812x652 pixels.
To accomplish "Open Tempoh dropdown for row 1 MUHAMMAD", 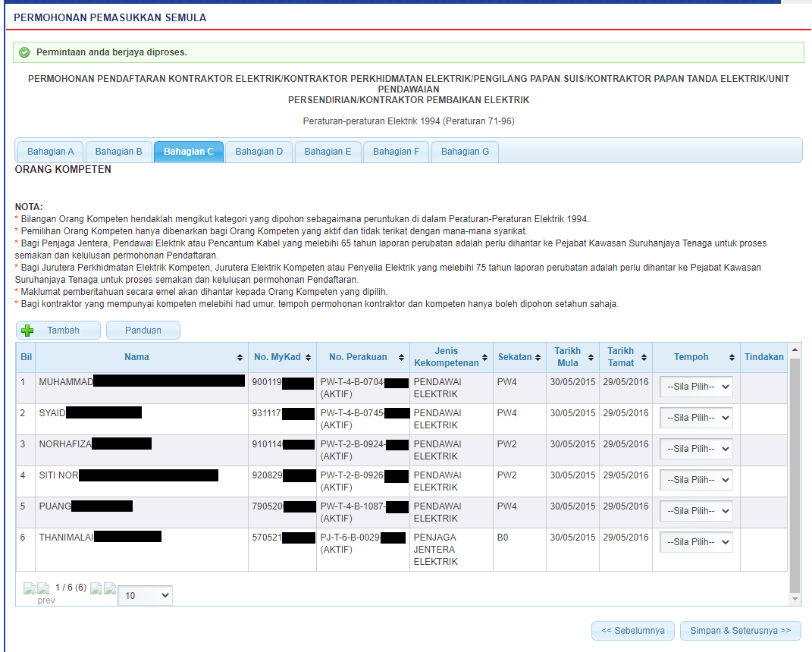I will click(696, 387).
